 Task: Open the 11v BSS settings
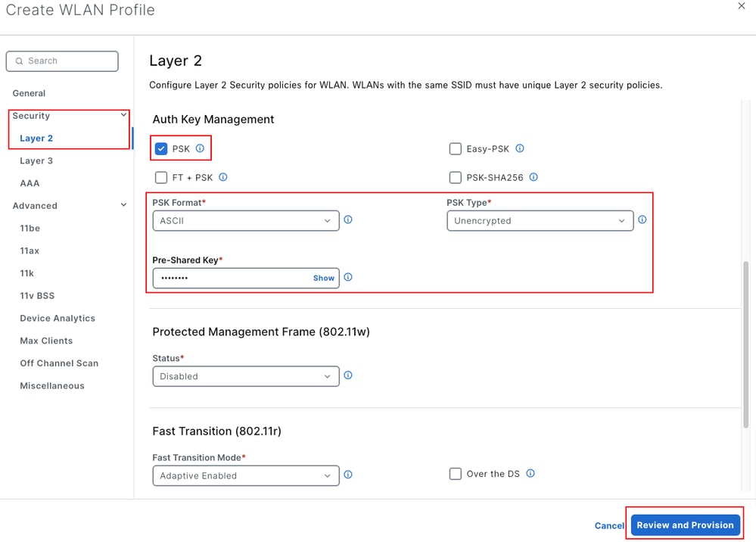[37, 295]
